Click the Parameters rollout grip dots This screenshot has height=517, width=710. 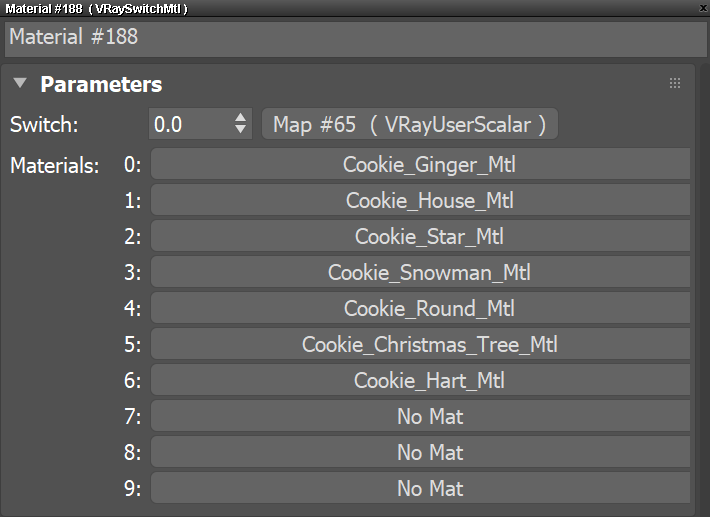click(x=675, y=84)
